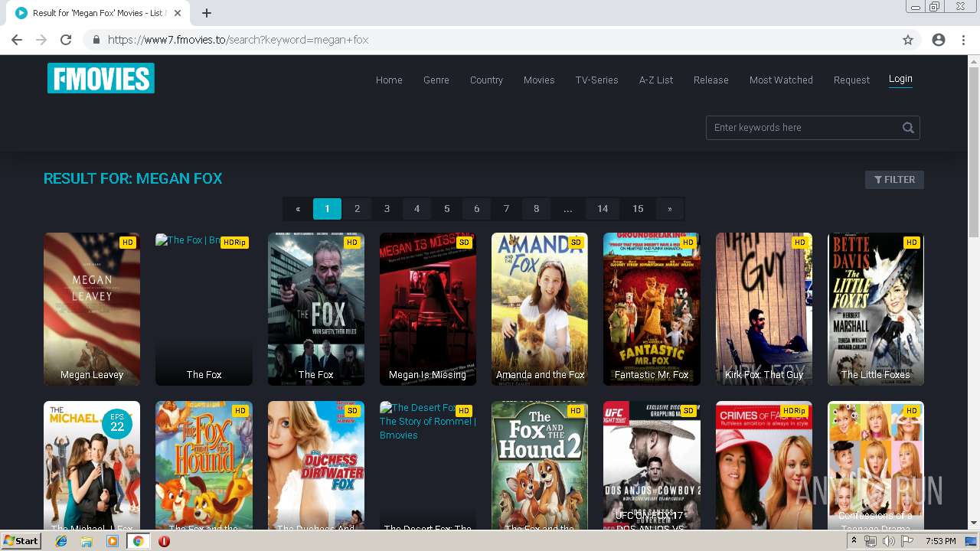Jump to last page 15
980x551 pixels.
pyautogui.click(x=638, y=209)
